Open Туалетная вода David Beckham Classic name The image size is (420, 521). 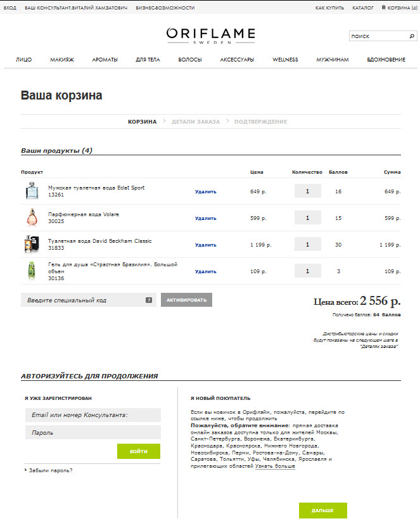(x=99, y=241)
